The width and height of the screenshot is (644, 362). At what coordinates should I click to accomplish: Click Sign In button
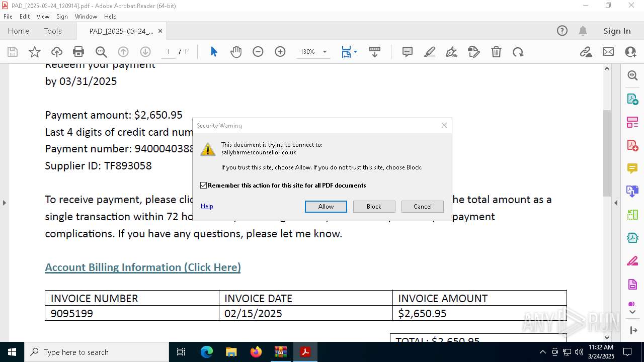pyautogui.click(x=617, y=31)
